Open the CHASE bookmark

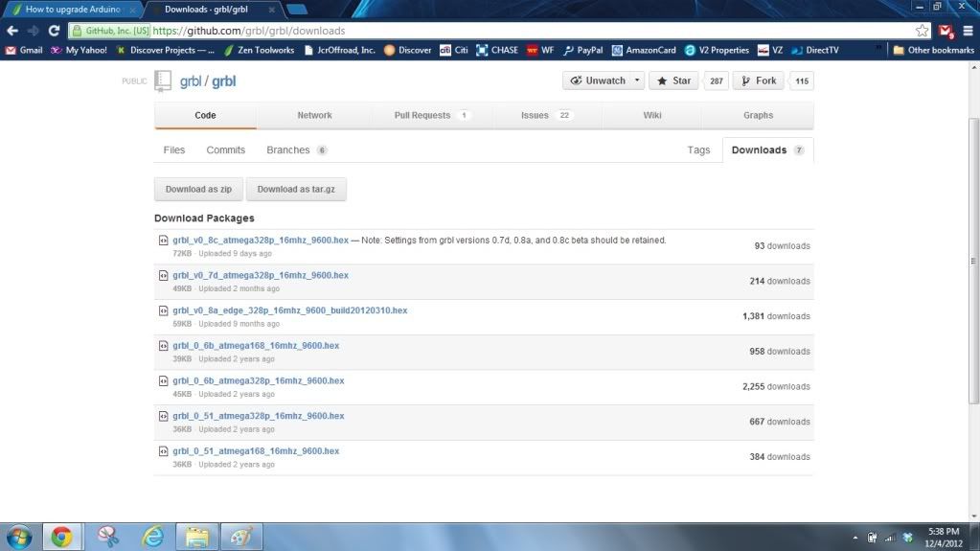click(x=497, y=50)
